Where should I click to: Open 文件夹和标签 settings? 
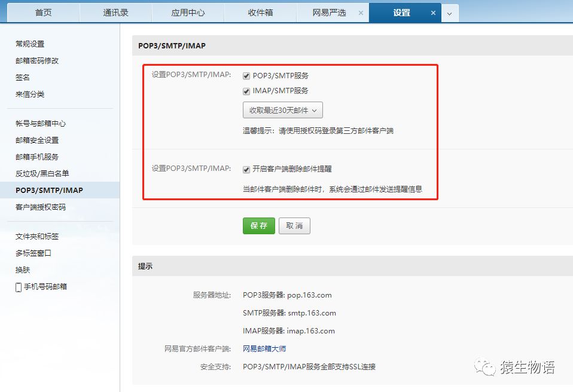[37, 236]
